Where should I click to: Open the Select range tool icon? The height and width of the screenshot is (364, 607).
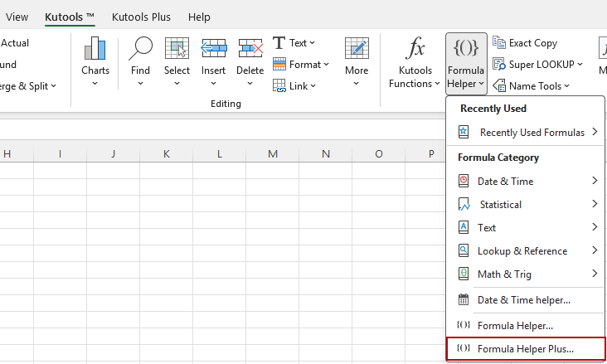coord(177,48)
